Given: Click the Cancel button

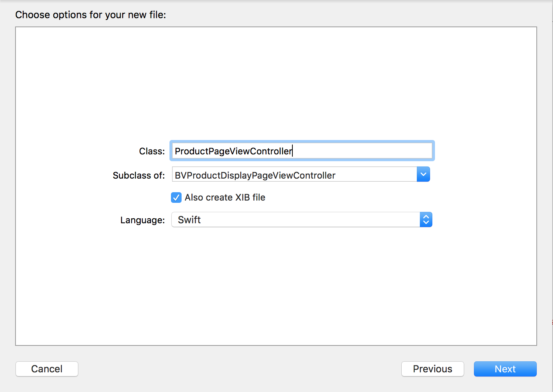Looking at the screenshot, I should coord(47,369).
